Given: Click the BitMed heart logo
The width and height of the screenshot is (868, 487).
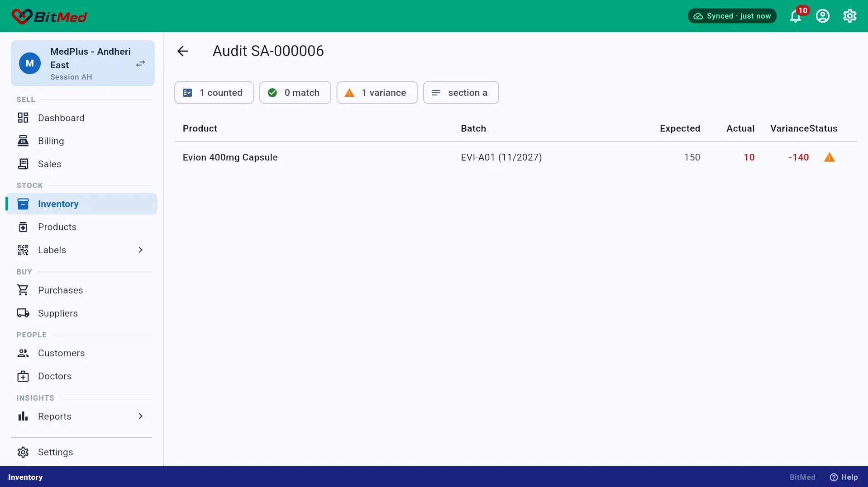Looking at the screenshot, I should tap(21, 16).
